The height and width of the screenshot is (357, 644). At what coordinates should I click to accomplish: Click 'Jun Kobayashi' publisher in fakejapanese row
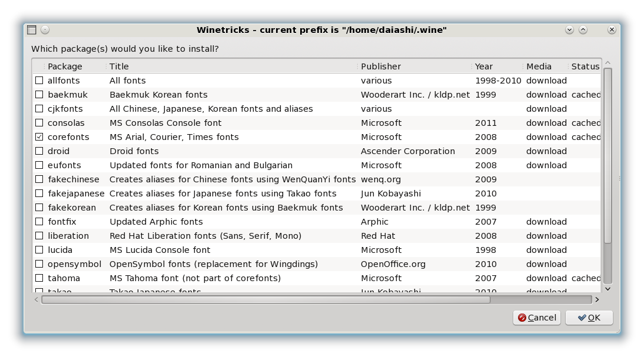tap(391, 193)
